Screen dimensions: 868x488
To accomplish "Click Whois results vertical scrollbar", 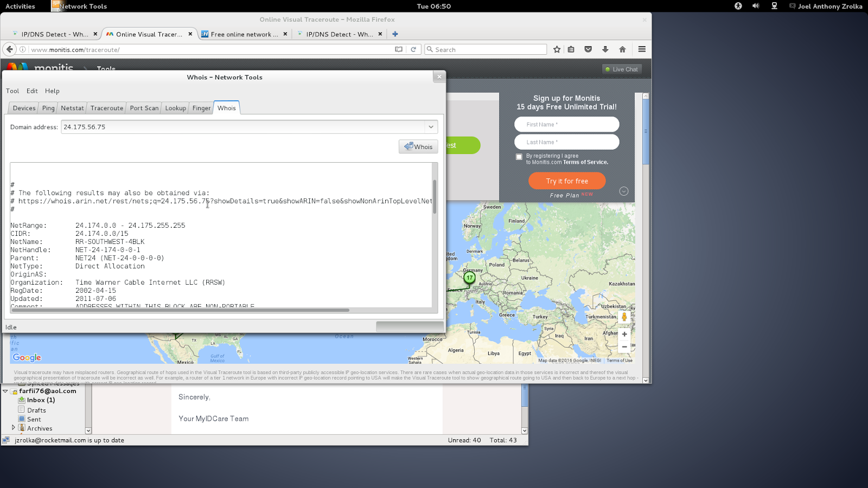I will coord(435,196).
